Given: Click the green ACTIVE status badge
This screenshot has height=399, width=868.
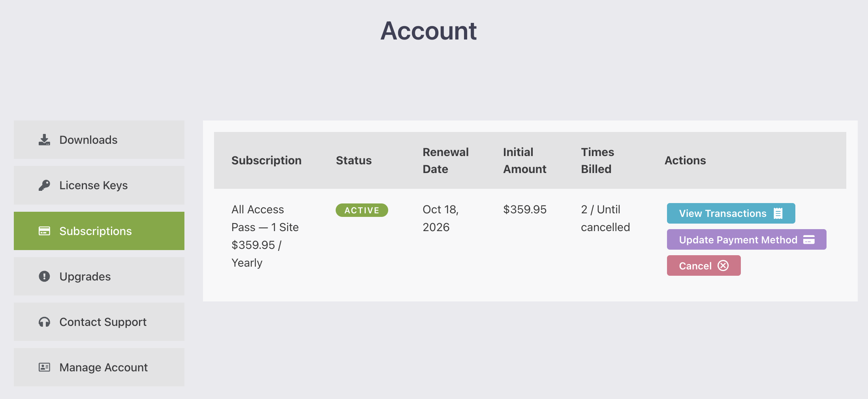Looking at the screenshot, I should pos(362,210).
